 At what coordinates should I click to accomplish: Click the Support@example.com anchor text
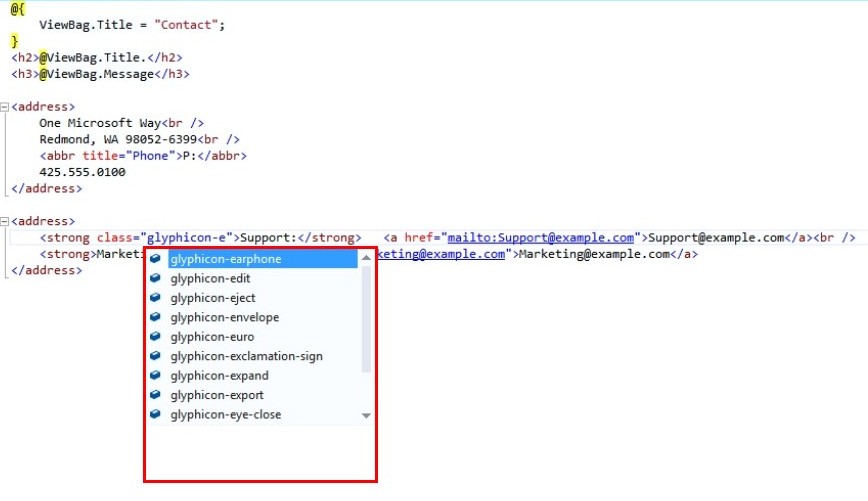[x=716, y=237]
